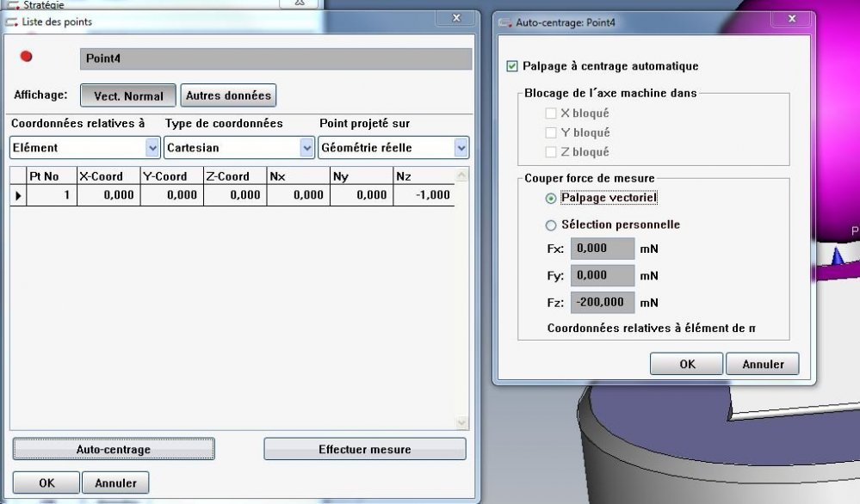Uncheck Palpage à centrage automatique checkbox
Screen dimensions: 860x504
pyautogui.click(x=513, y=66)
